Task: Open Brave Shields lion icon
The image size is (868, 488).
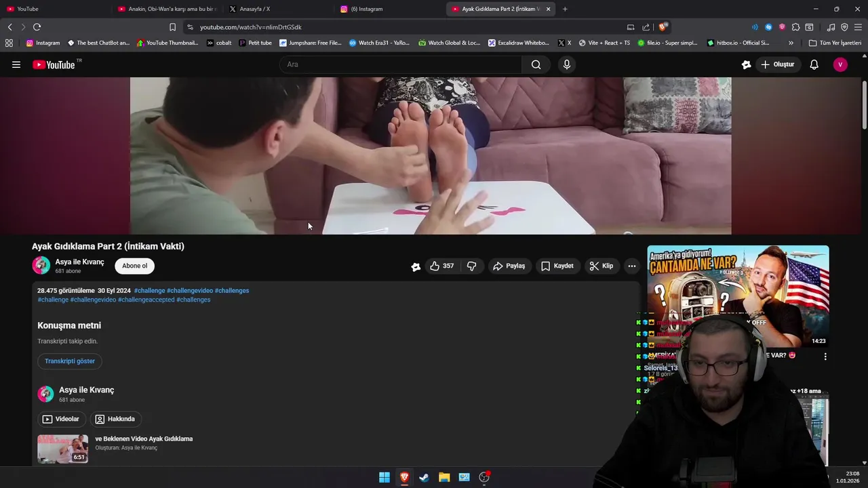Action: tap(663, 27)
